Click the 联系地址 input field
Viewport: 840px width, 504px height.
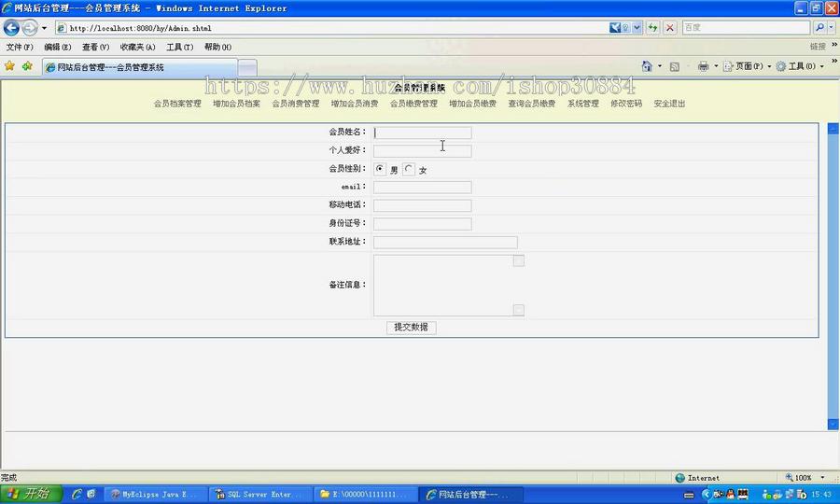pos(445,243)
